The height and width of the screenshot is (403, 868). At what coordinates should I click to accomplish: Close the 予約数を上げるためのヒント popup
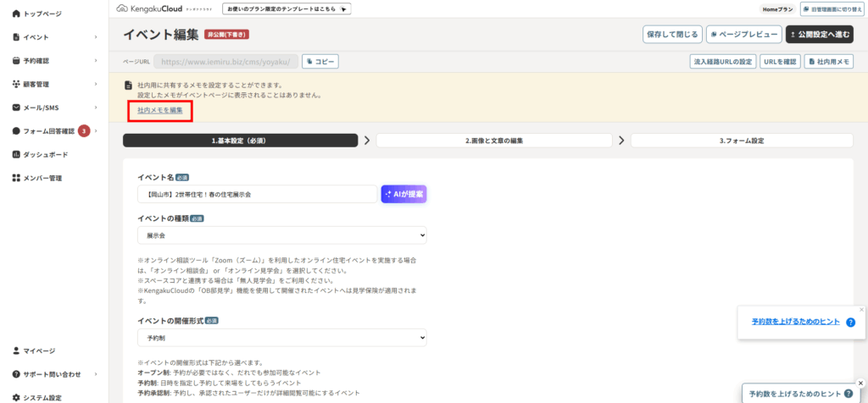click(x=861, y=310)
